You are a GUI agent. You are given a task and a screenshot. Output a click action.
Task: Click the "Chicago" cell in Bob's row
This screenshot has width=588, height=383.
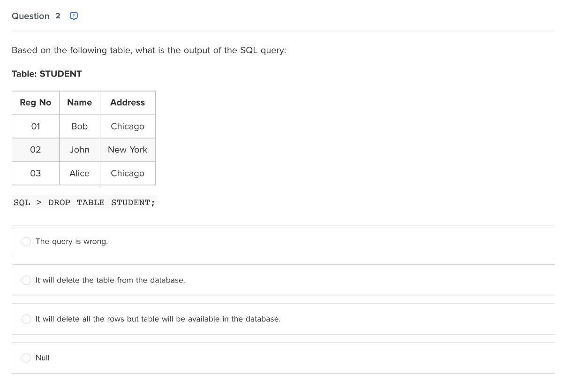pyautogui.click(x=128, y=126)
